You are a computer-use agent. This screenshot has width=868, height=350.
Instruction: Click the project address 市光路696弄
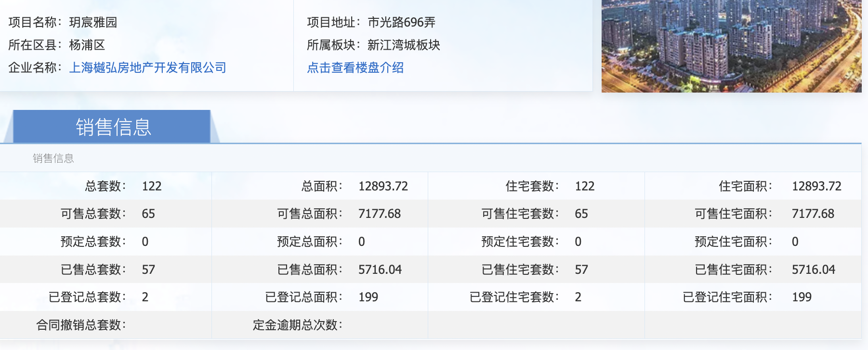tap(401, 22)
